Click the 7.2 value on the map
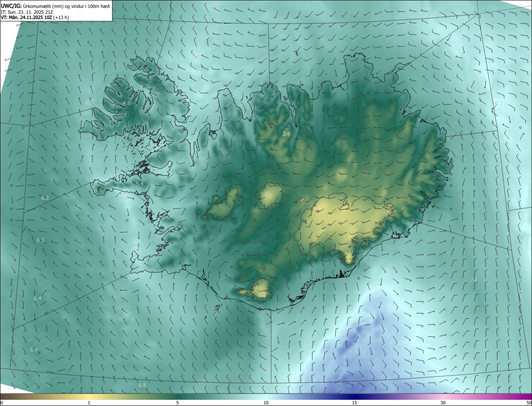The image size is (532, 406). point(474,280)
